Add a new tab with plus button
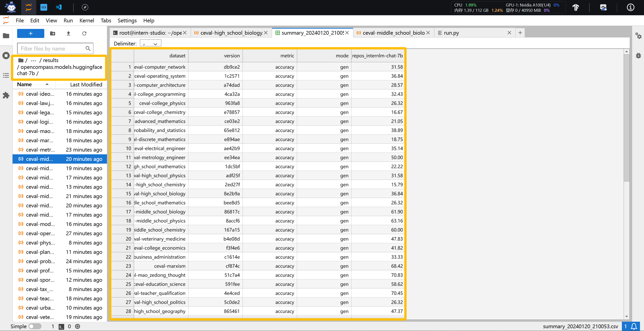This screenshot has height=331, width=644. 520,33
